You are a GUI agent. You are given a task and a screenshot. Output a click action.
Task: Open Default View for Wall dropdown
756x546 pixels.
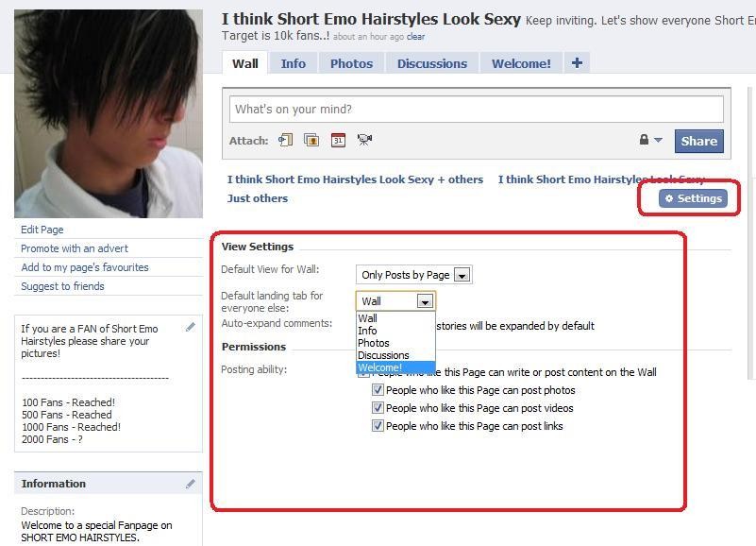tap(462, 275)
